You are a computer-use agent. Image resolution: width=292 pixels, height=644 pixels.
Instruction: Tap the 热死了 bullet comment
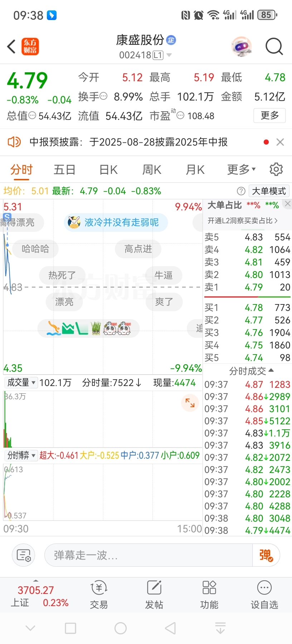tap(62, 275)
